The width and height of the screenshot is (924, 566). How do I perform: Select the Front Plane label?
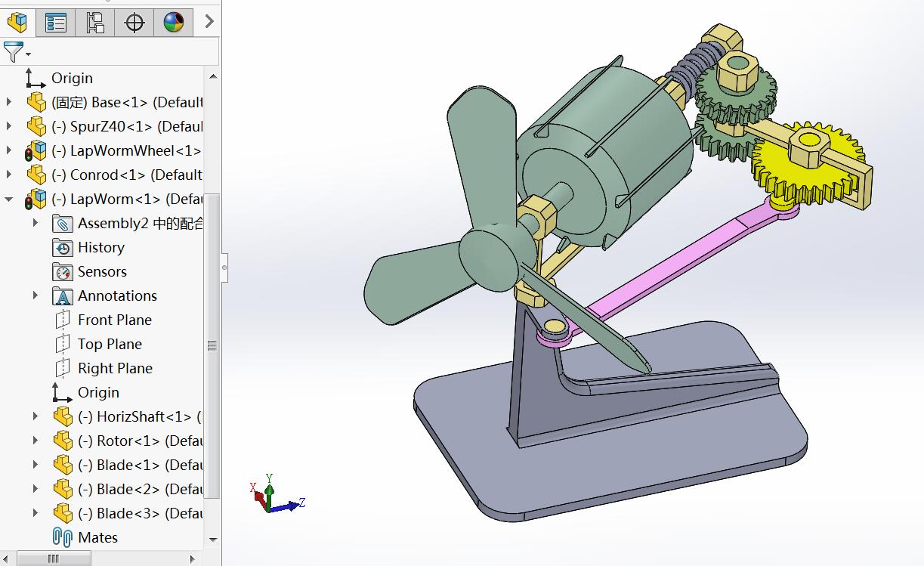[115, 320]
